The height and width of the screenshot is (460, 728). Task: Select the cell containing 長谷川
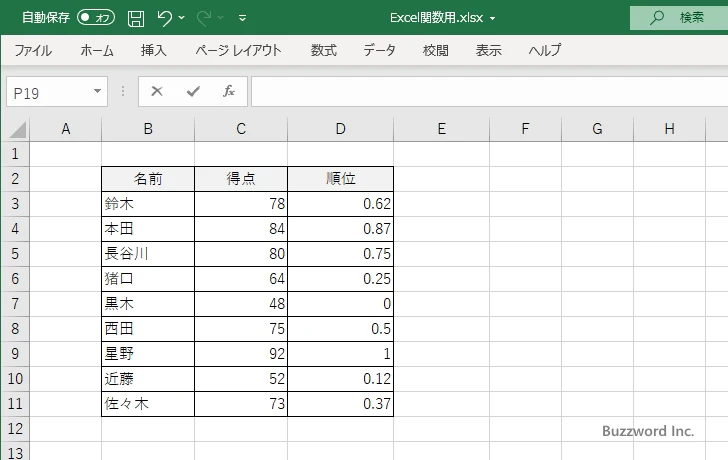[x=148, y=254]
